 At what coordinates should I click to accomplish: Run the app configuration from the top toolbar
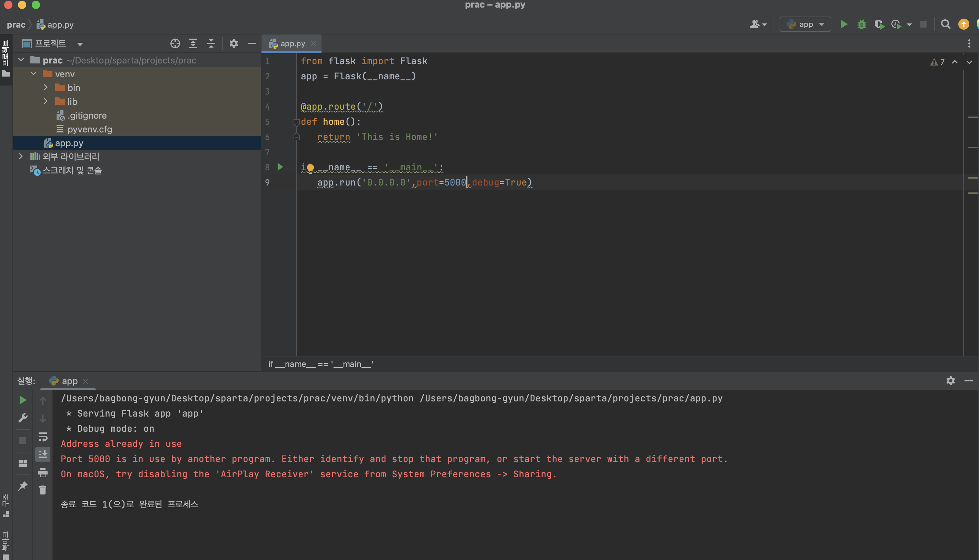pyautogui.click(x=843, y=24)
